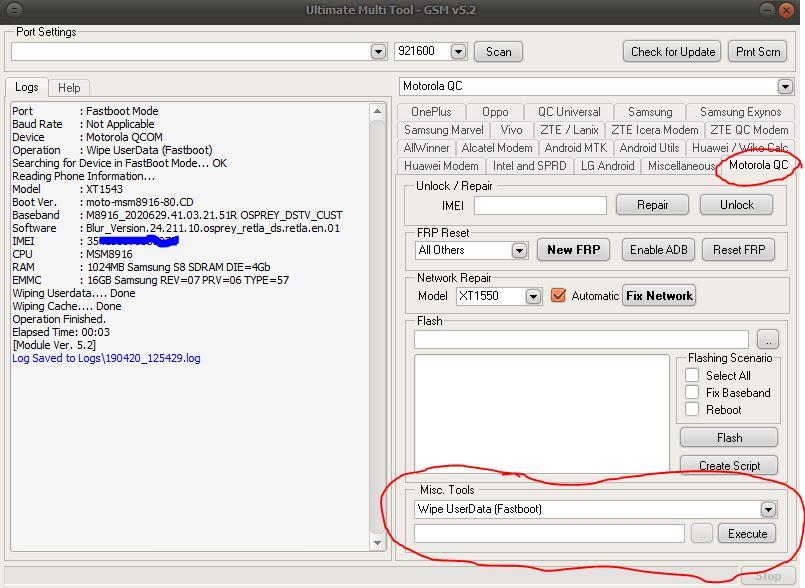Click the log scrollbar up arrow
Screen dimensions: 805x588
[377, 111]
